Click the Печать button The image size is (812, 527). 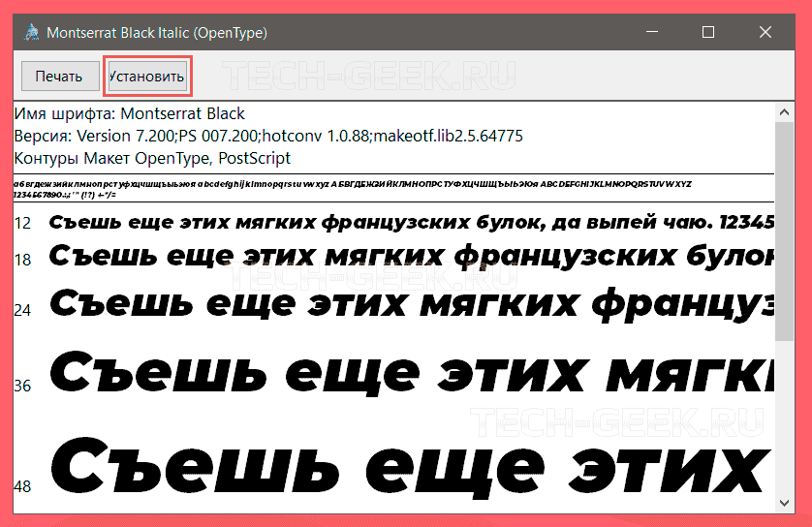(x=60, y=77)
